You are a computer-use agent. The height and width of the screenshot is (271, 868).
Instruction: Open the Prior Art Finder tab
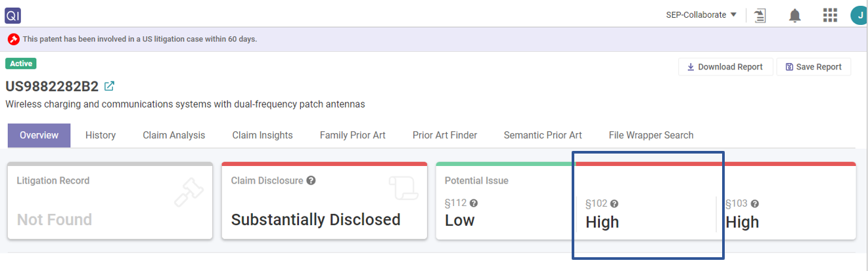coord(444,135)
